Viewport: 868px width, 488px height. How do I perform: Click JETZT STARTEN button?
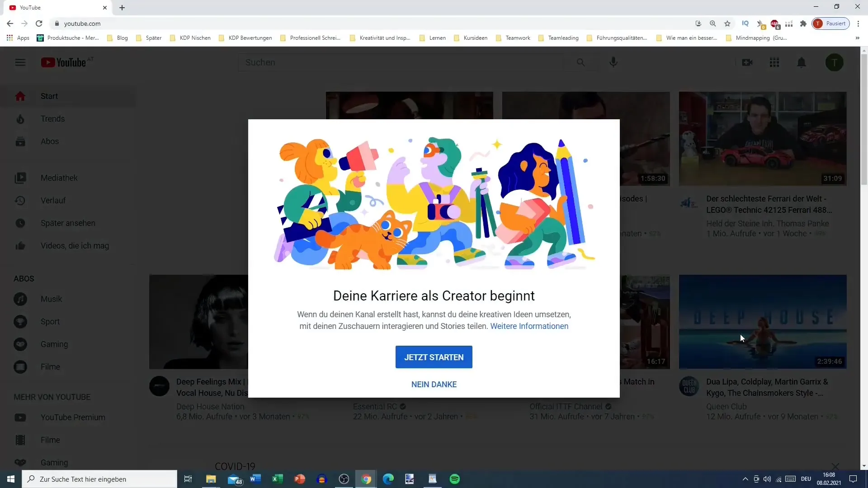(x=434, y=357)
